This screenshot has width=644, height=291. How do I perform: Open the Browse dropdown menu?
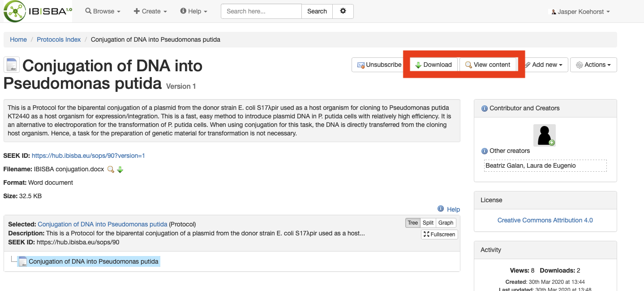(103, 11)
